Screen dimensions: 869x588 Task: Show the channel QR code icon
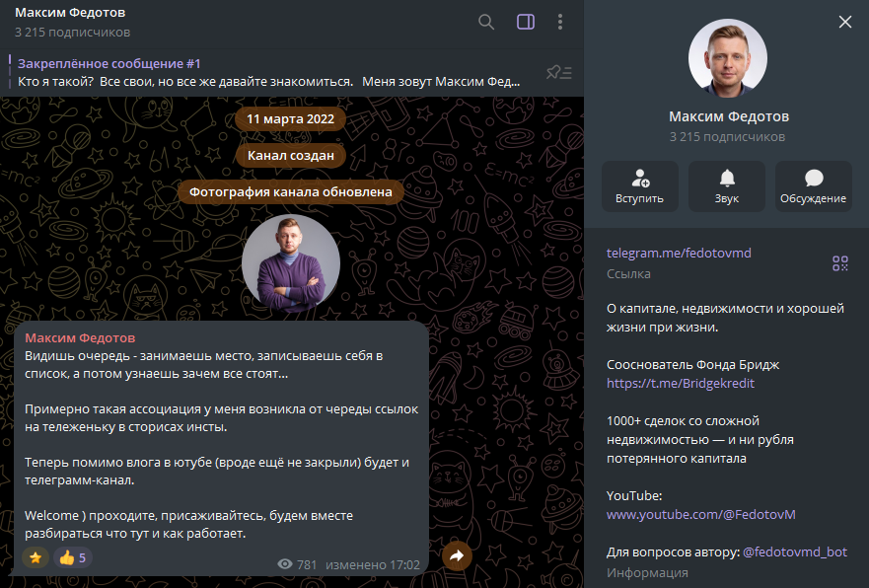(840, 262)
